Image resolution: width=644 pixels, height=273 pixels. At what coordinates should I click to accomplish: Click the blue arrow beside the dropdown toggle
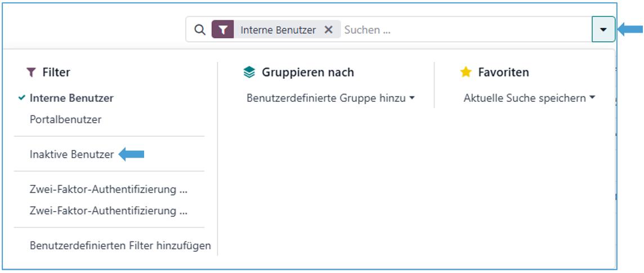pos(630,30)
